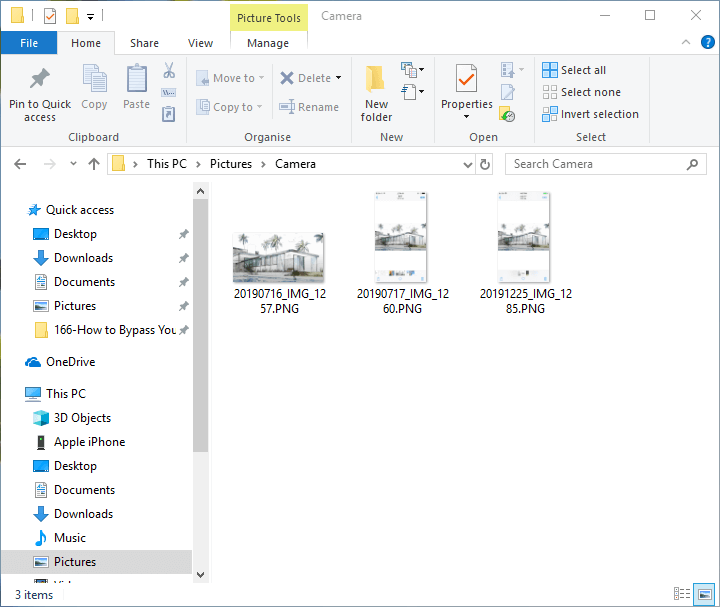
Task: Create a New folder
Action: point(376,93)
